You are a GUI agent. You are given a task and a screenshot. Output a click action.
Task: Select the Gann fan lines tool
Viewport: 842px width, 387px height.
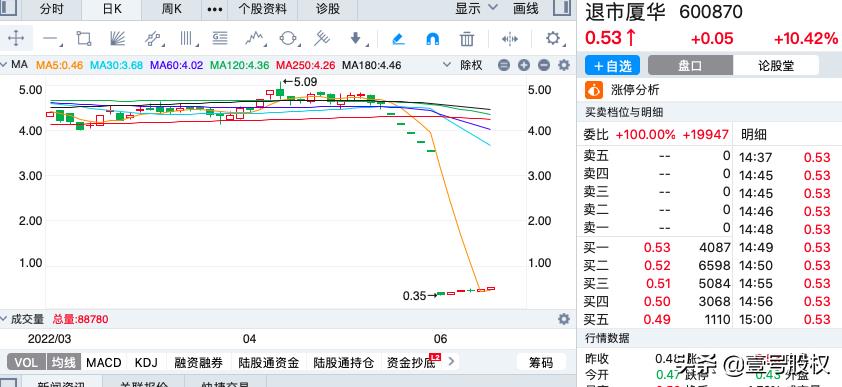(x=117, y=38)
